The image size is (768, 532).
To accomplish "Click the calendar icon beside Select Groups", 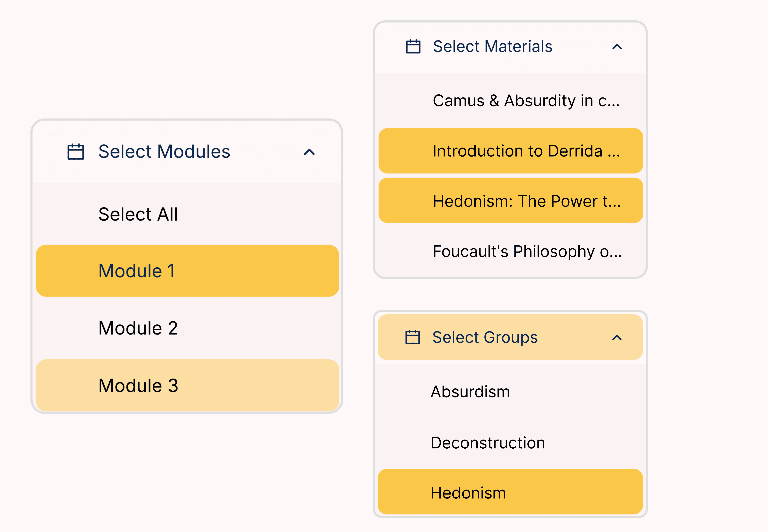I will click(x=413, y=337).
